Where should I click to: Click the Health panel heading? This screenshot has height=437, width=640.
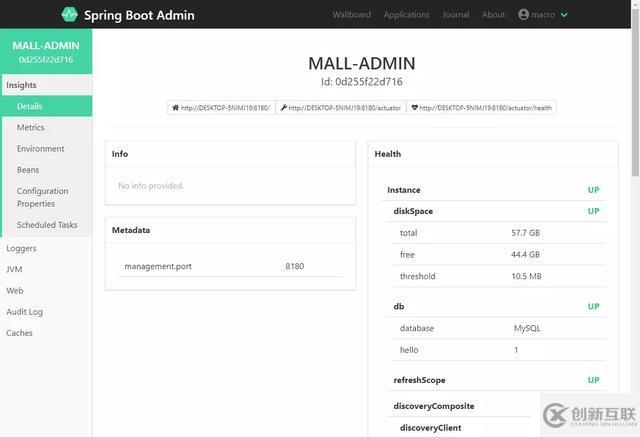click(x=388, y=154)
